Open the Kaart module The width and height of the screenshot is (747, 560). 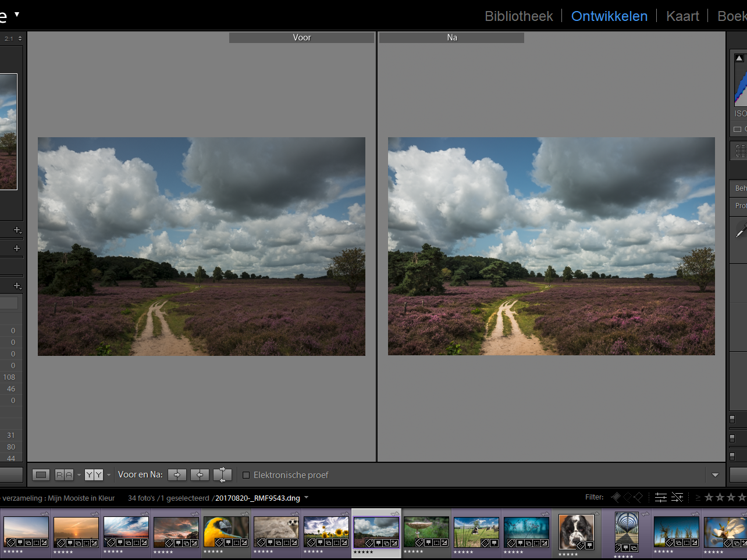click(x=682, y=16)
